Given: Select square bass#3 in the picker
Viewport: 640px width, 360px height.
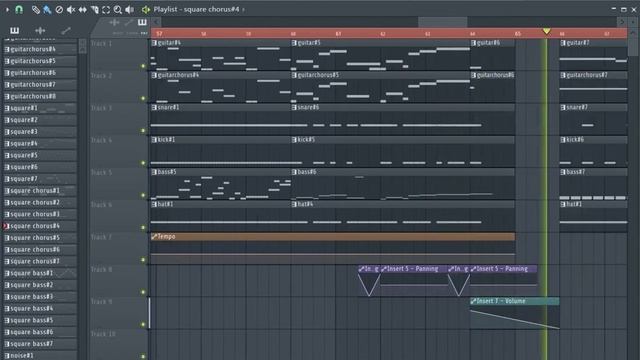Looking at the screenshot, I should 40,297.
